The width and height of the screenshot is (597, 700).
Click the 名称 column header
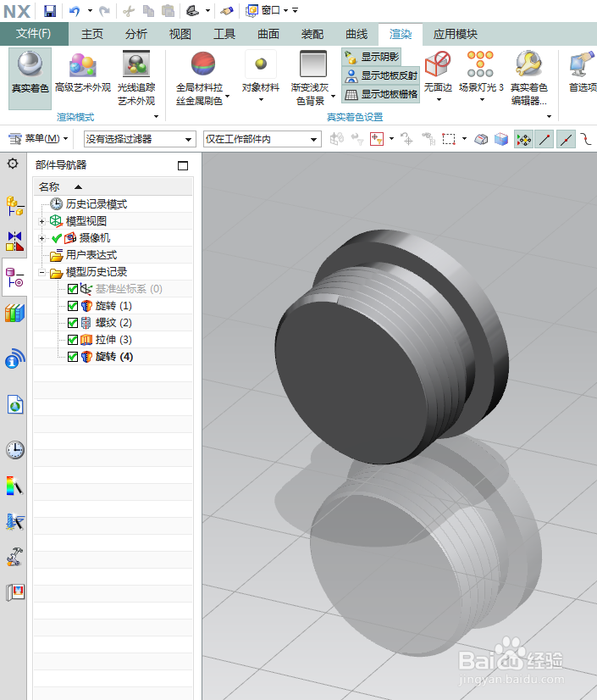click(113, 186)
